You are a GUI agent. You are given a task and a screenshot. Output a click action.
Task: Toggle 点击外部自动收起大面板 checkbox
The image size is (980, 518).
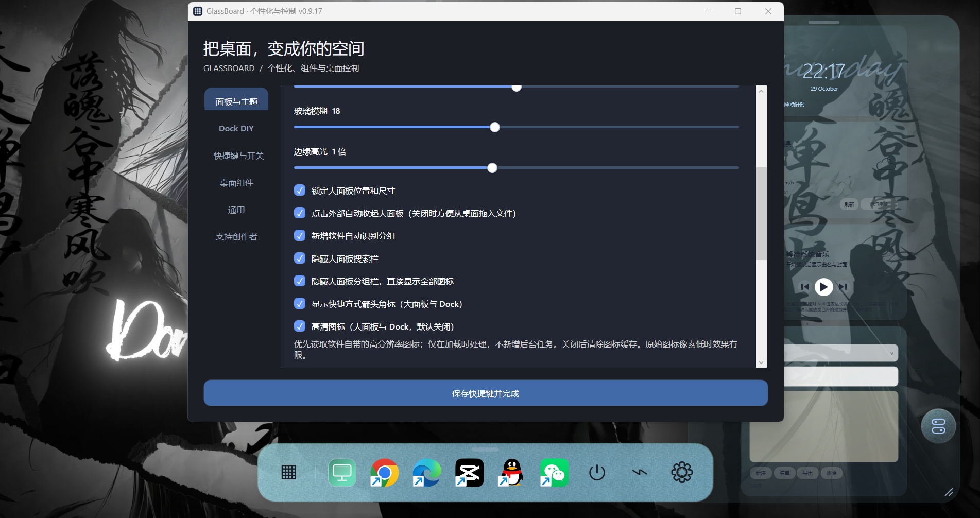click(300, 213)
